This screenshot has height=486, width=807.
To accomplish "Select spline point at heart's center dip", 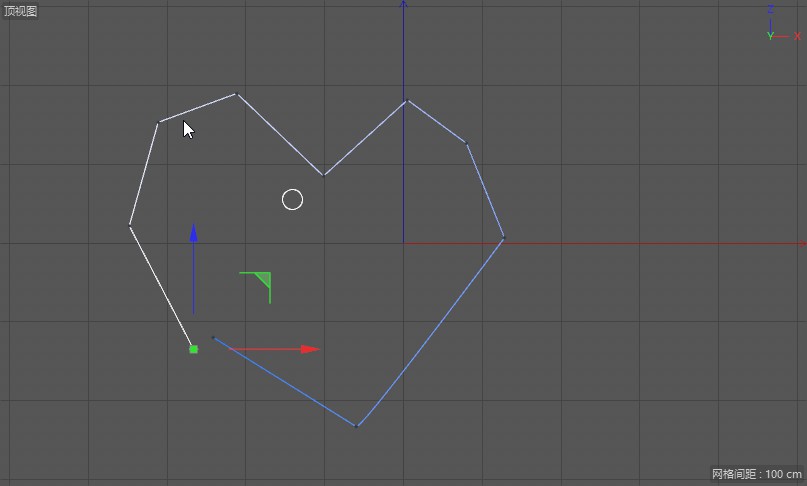I will coord(324,176).
